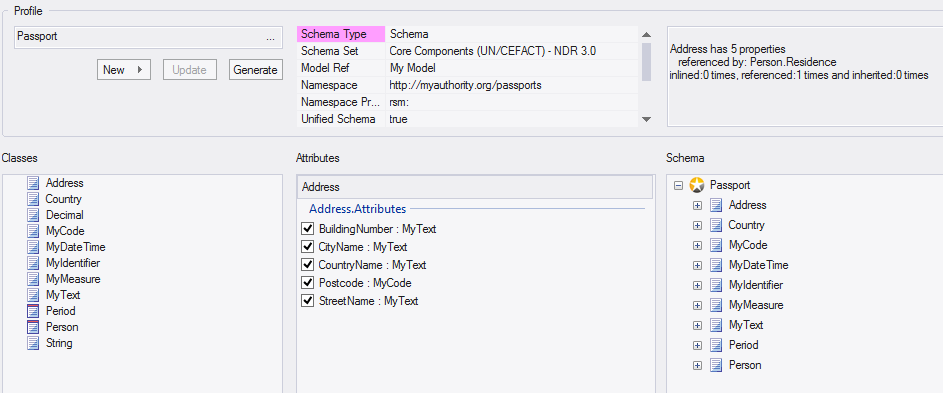Viewport: 943px width, 393px height.
Task: Click the MyIdentifier class icon in Classes list
Action: (x=32, y=263)
